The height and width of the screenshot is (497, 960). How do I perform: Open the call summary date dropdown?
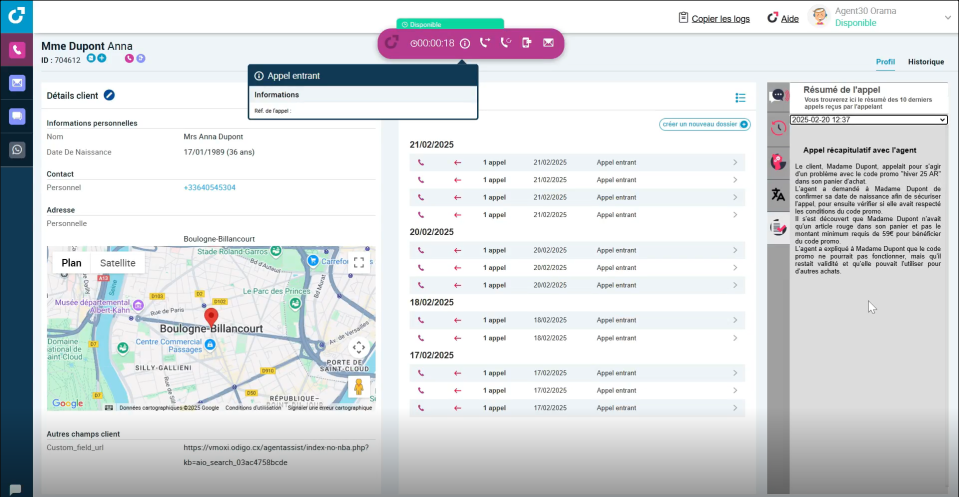coord(868,120)
